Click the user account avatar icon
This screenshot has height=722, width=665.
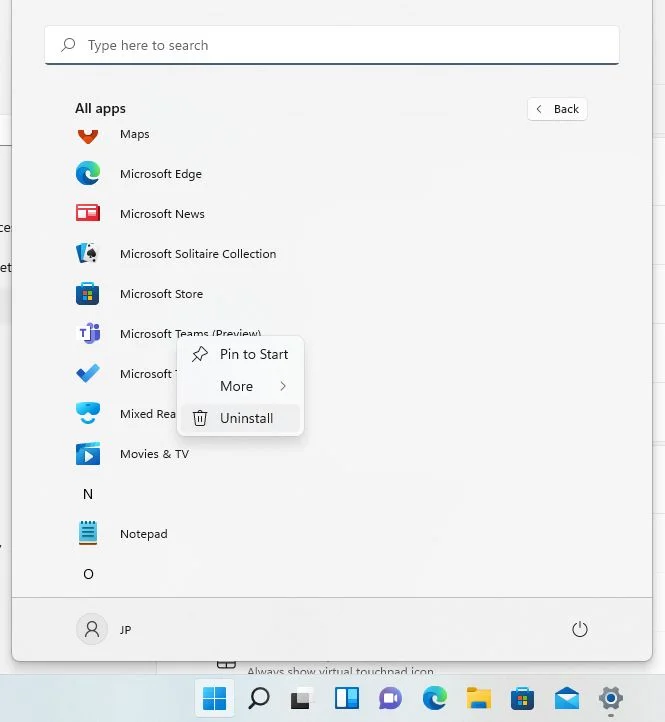click(92, 629)
